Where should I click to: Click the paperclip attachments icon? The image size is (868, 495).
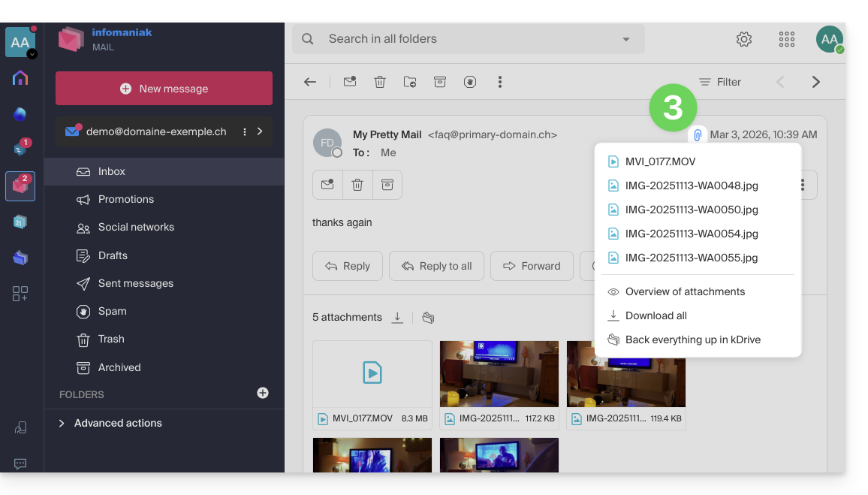tap(697, 135)
